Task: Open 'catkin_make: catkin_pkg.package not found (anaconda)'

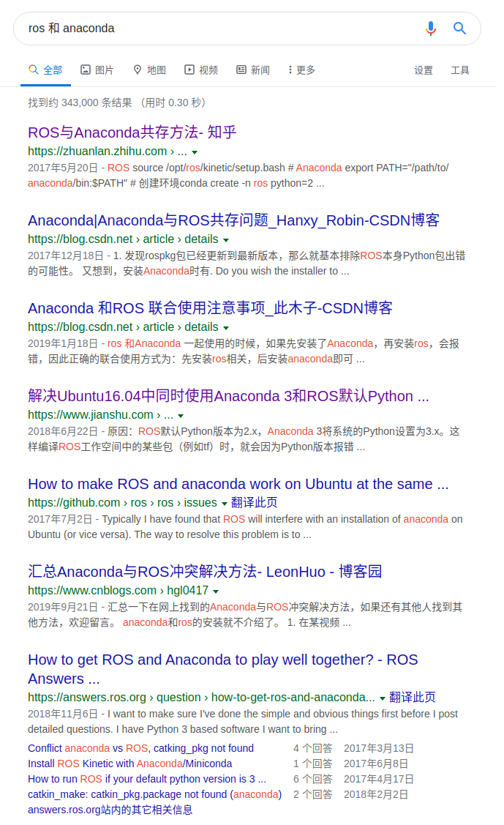Action: pyautogui.click(x=154, y=794)
